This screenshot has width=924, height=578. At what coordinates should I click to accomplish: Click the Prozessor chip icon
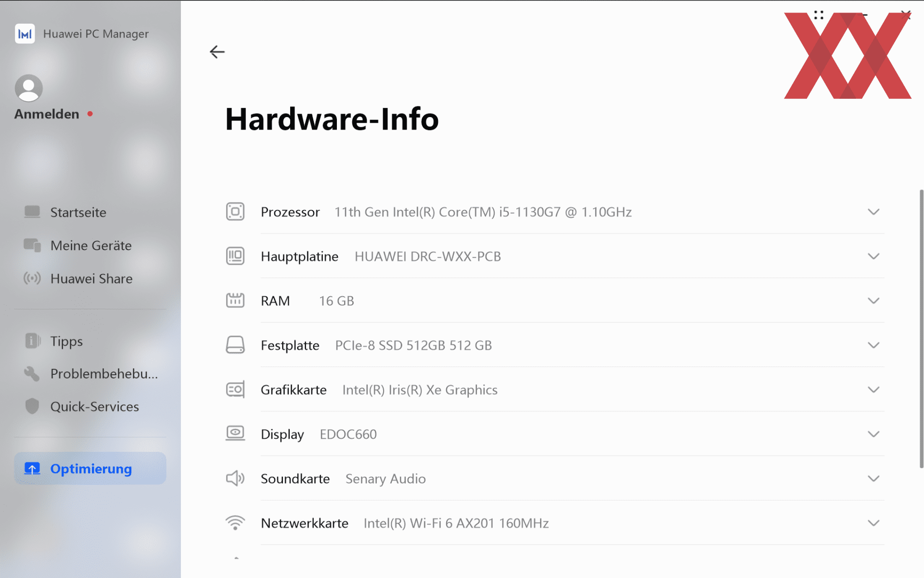pos(235,211)
